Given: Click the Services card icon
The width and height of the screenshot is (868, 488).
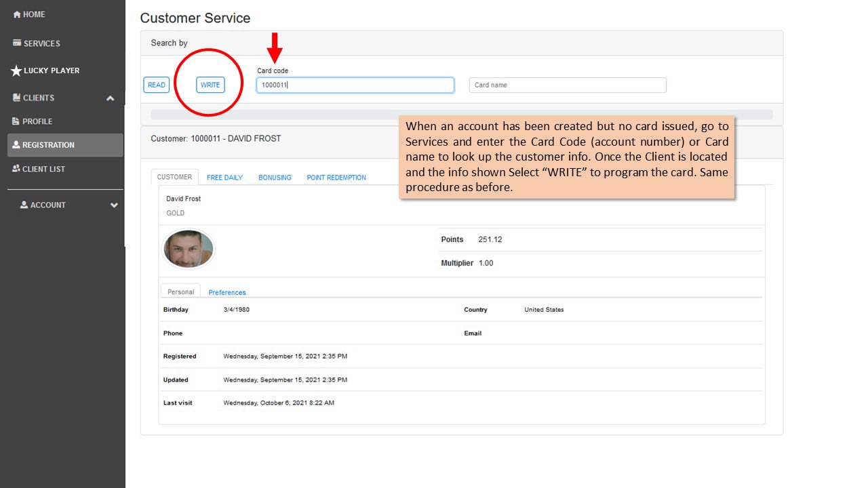Looking at the screenshot, I should pos(17,43).
